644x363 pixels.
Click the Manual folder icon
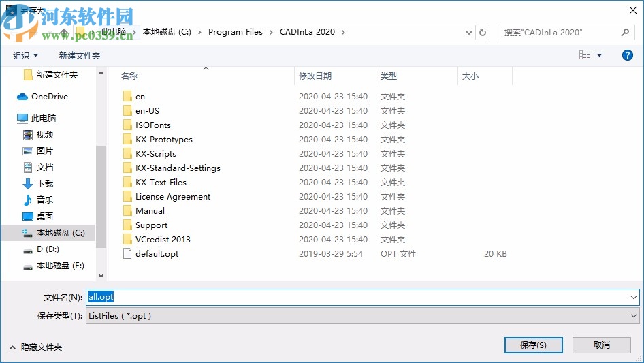pos(127,211)
